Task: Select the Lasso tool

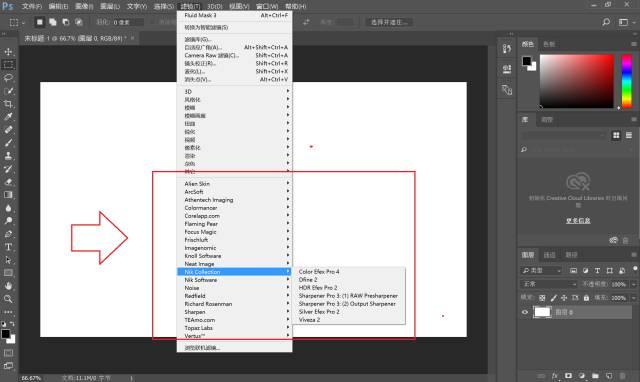Action: 8,78
